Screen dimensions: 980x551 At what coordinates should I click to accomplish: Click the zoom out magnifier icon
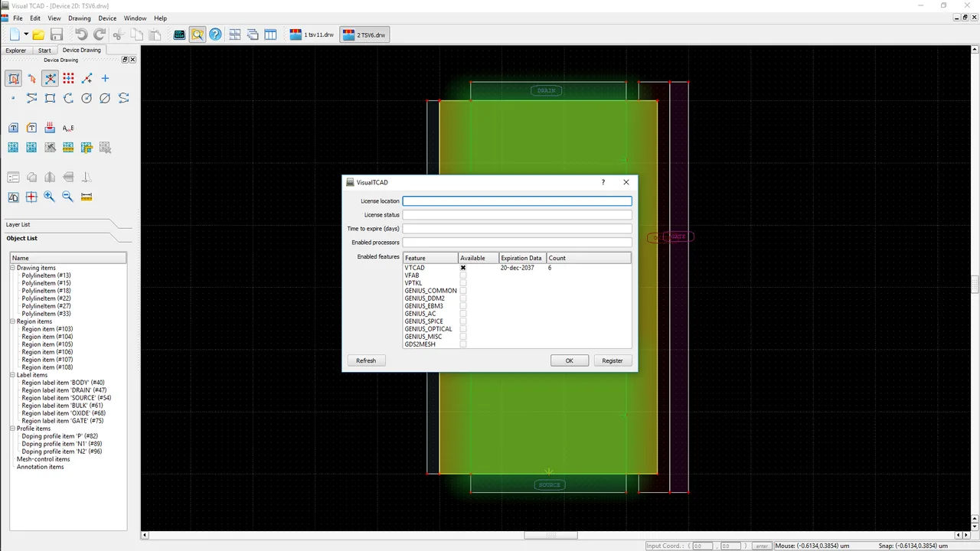tap(68, 197)
